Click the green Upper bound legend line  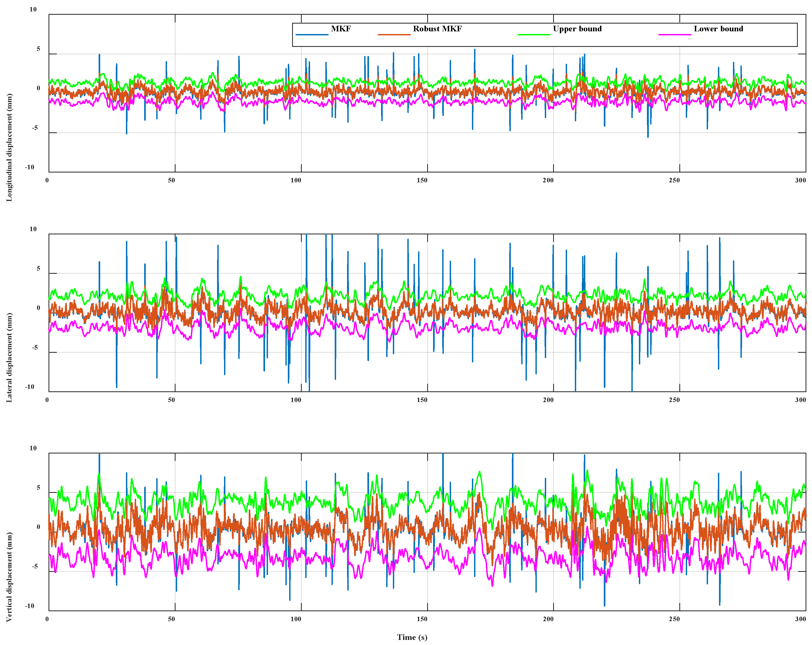[534, 35]
